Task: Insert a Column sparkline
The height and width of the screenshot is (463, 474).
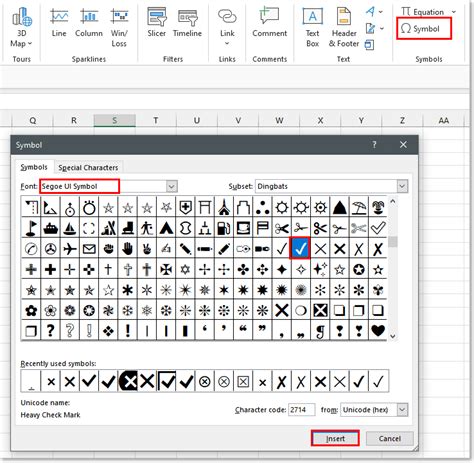Action: [x=89, y=23]
